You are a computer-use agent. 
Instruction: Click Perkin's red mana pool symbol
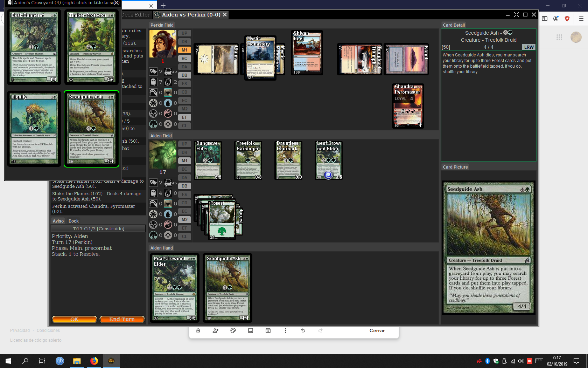click(168, 114)
